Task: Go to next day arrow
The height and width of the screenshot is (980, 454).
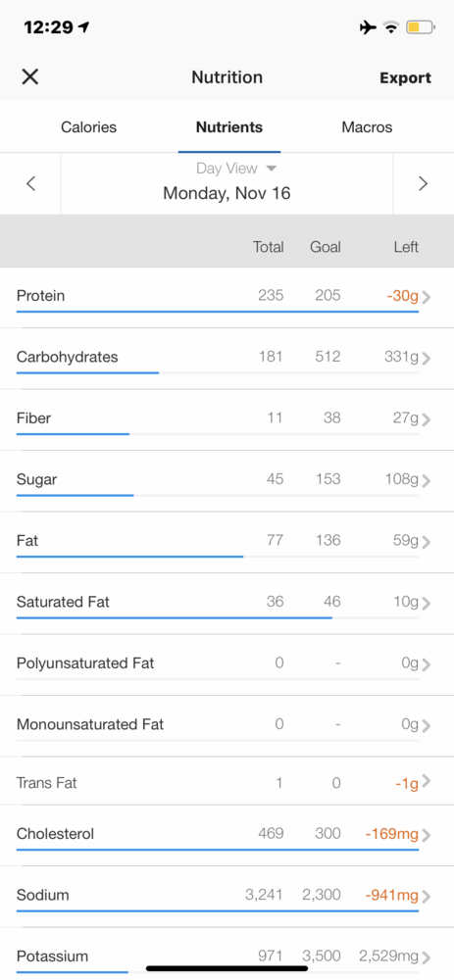Action: pyautogui.click(x=424, y=184)
